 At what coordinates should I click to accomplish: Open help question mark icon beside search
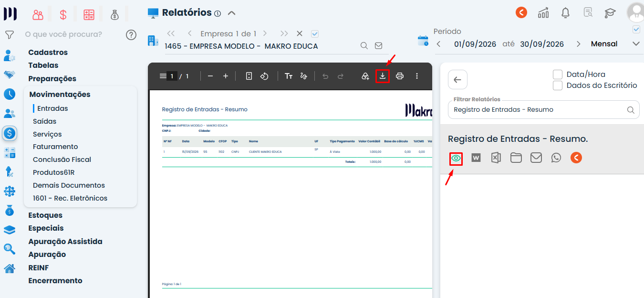pyautogui.click(x=131, y=34)
